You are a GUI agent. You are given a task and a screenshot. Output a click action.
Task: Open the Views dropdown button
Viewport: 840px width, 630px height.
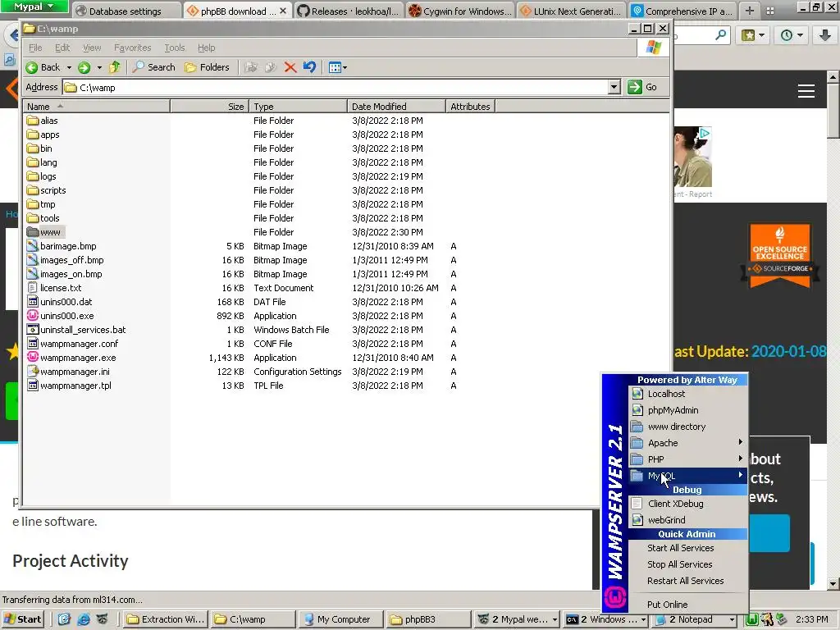[x=337, y=67]
